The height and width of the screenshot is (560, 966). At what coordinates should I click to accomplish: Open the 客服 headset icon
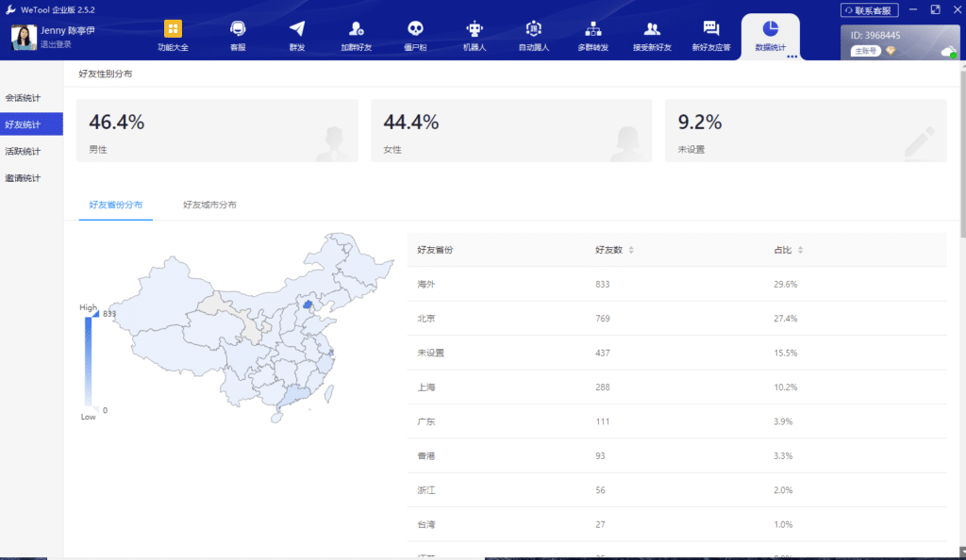238,29
